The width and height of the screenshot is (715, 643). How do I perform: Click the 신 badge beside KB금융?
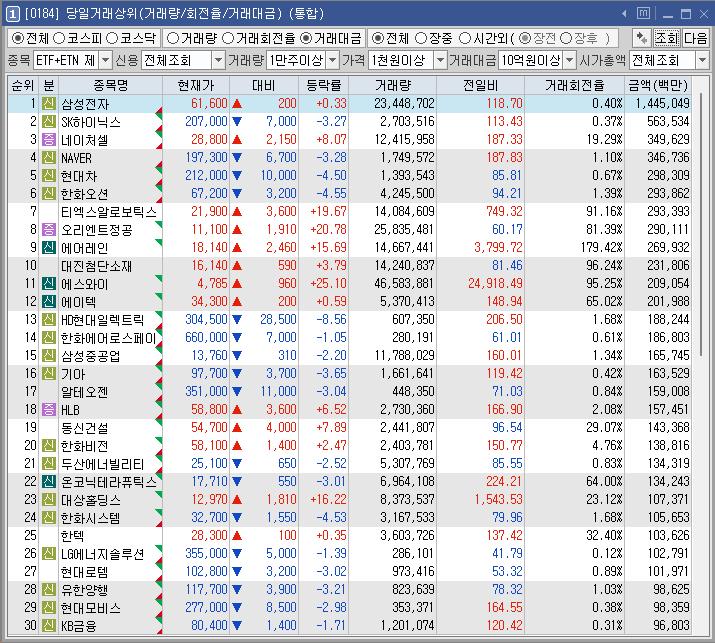[x=49, y=625]
